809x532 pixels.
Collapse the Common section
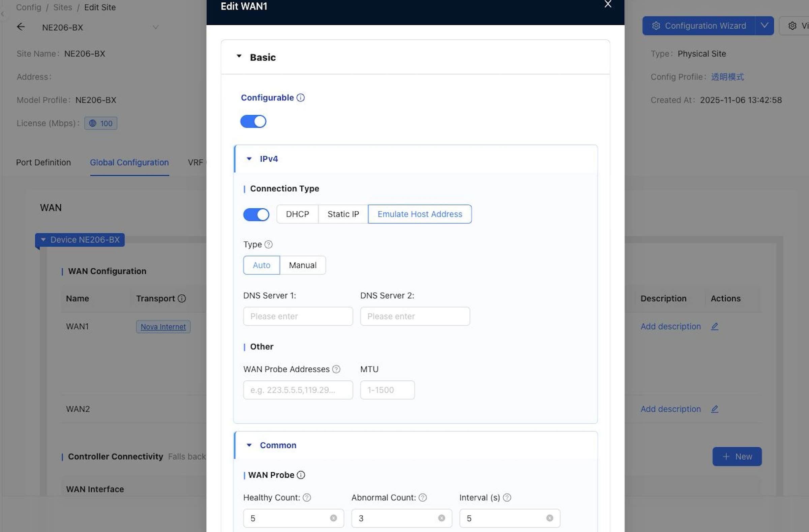pyautogui.click(x=249, y=445)
